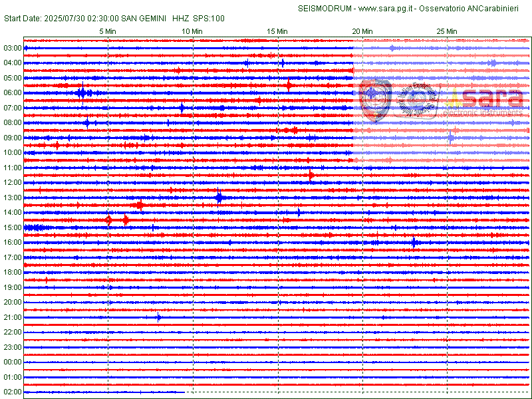Click the 13:00 time label
The height and width of the screenshot is (399, 532).
13,198
